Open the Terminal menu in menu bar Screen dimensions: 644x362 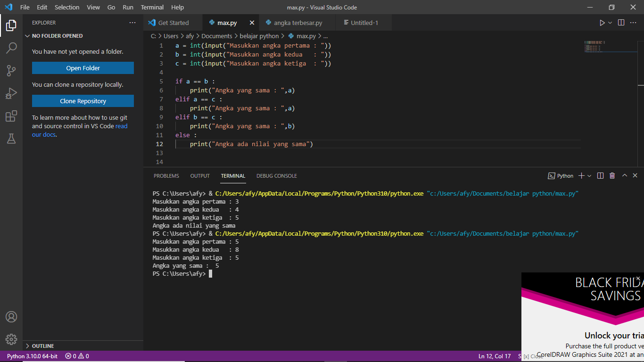click(x=152, y=7)
